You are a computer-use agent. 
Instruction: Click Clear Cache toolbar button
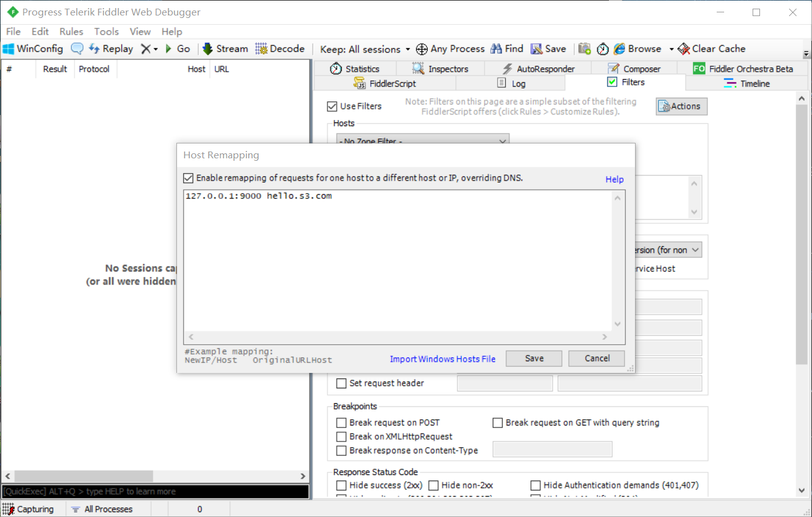click(712, 49)
